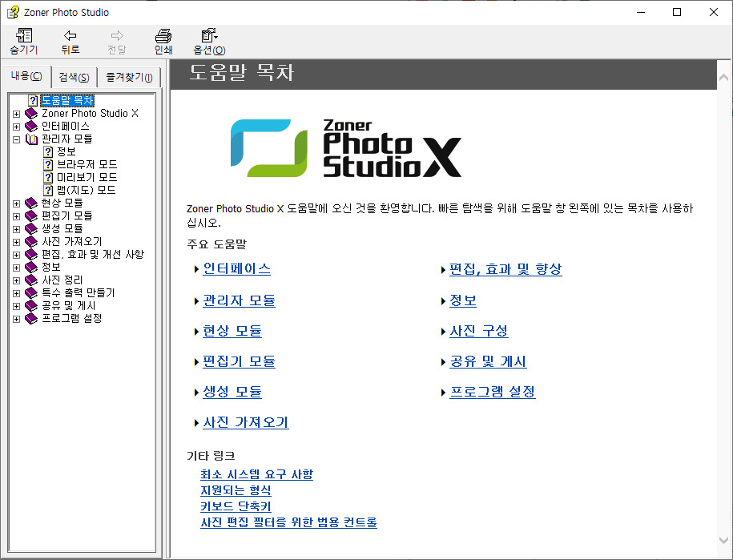Click the page icon beside 맵(지도) 모드
733x560 pixels.
48,190
